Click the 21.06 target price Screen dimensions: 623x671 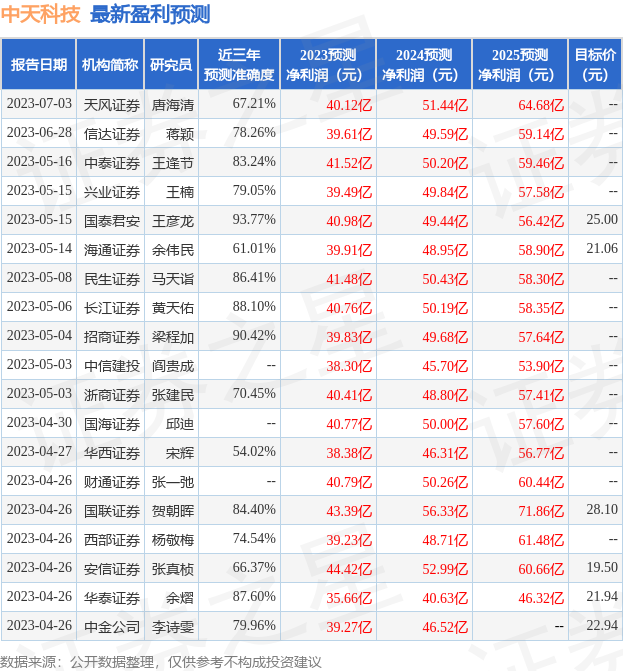(x=602, y=249)
